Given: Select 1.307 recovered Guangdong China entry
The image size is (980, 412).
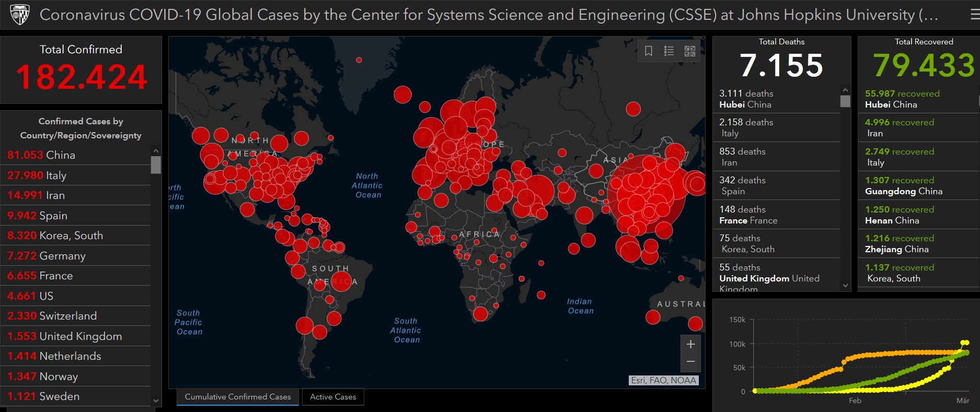Looking at the screenshot, I should (x=919, y=185).
